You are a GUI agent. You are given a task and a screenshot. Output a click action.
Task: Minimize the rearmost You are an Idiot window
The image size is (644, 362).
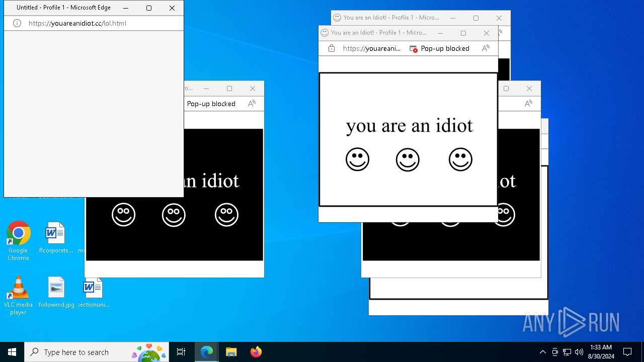point(453,18)
